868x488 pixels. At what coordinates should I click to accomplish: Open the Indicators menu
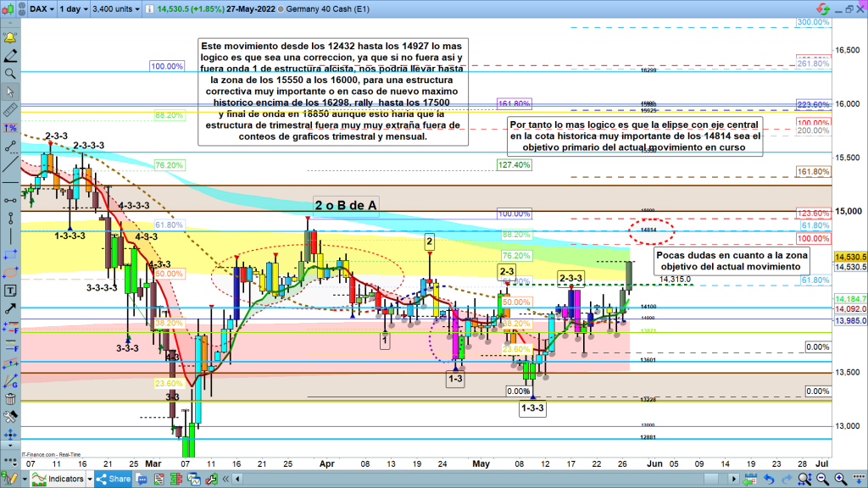(x=57, y=480)
